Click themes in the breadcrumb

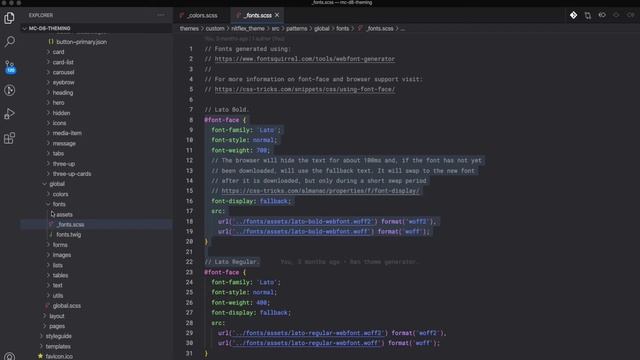coord(189,29)
